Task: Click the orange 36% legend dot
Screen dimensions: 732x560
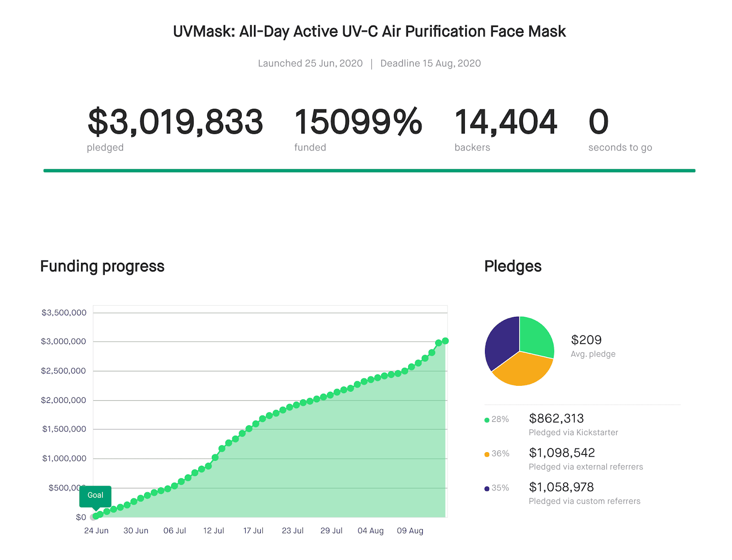Action: click(487, 454)
